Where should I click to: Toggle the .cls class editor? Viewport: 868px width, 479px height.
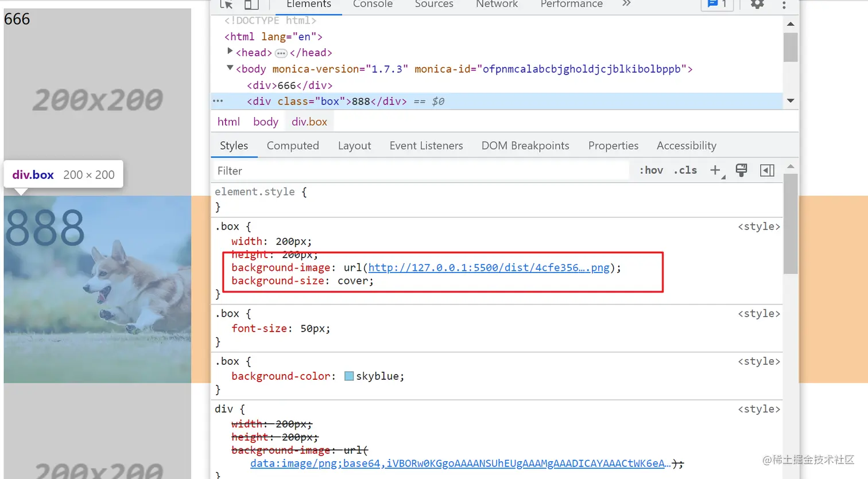(685, 170)
